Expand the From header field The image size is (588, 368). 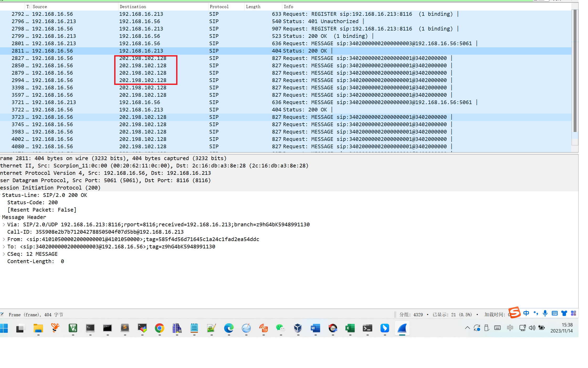4,239
